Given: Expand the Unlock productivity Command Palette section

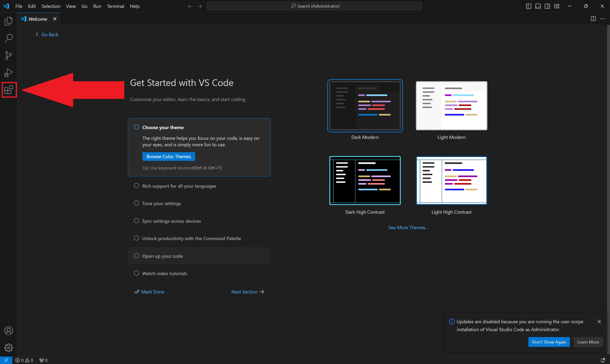Looking at the screenshot, I should coord(199,238).
